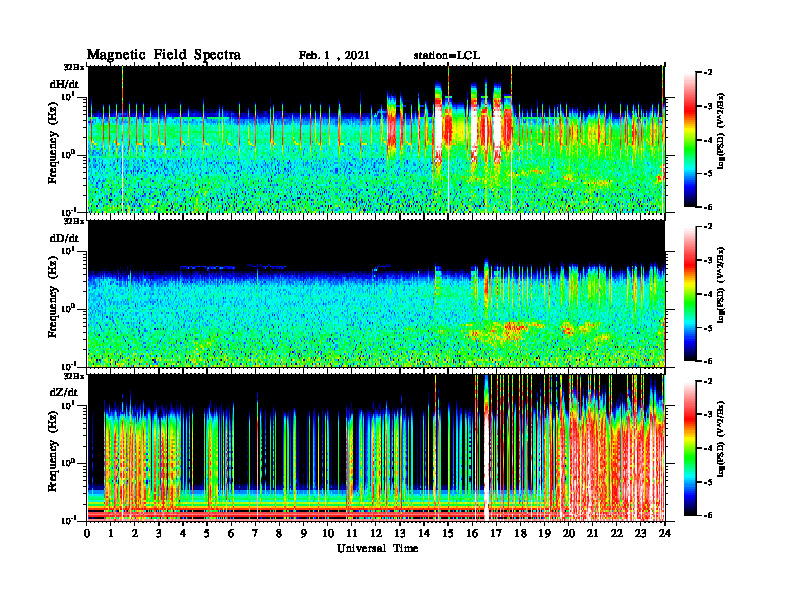The image size is (792, 612).
Task: Click hour tick label "3" on time axis
Action: [159, 533]
